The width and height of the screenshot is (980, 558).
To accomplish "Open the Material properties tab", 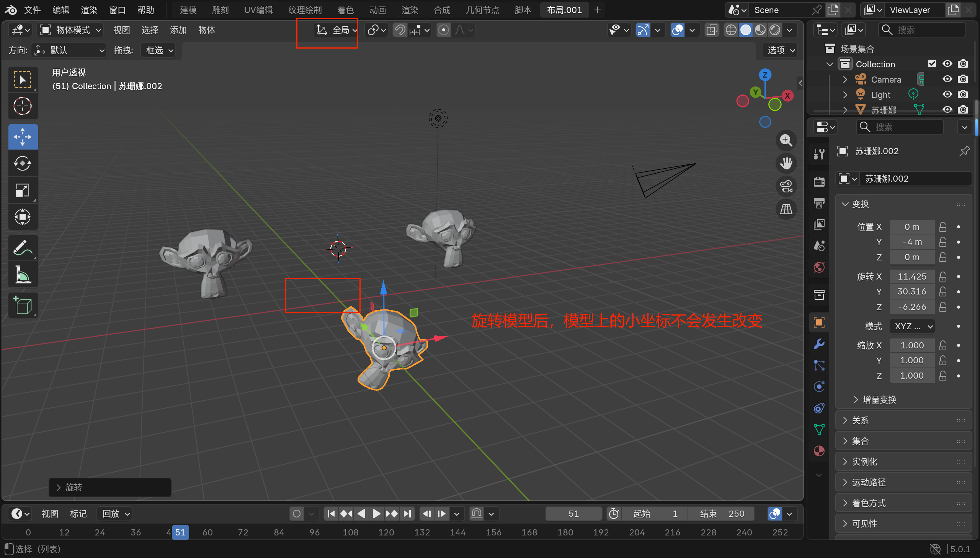I will (x=819, y=451).
